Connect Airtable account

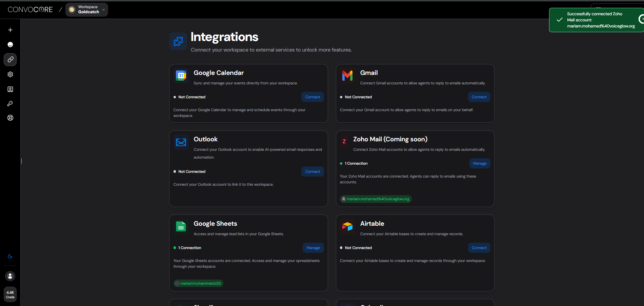[x=479, y=248]
